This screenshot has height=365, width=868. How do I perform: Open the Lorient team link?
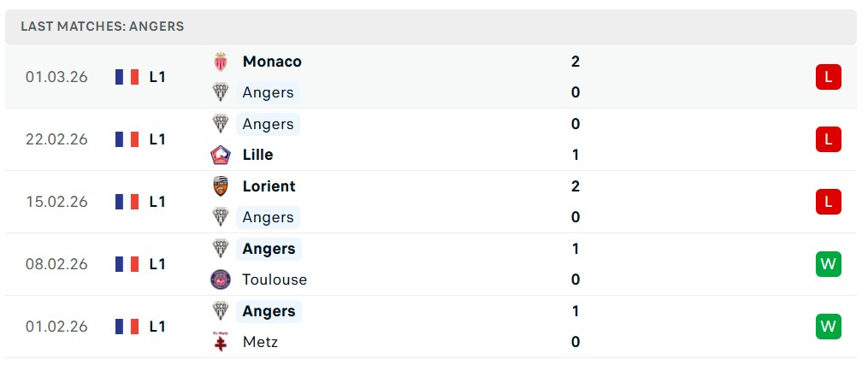tap(269, 186)
